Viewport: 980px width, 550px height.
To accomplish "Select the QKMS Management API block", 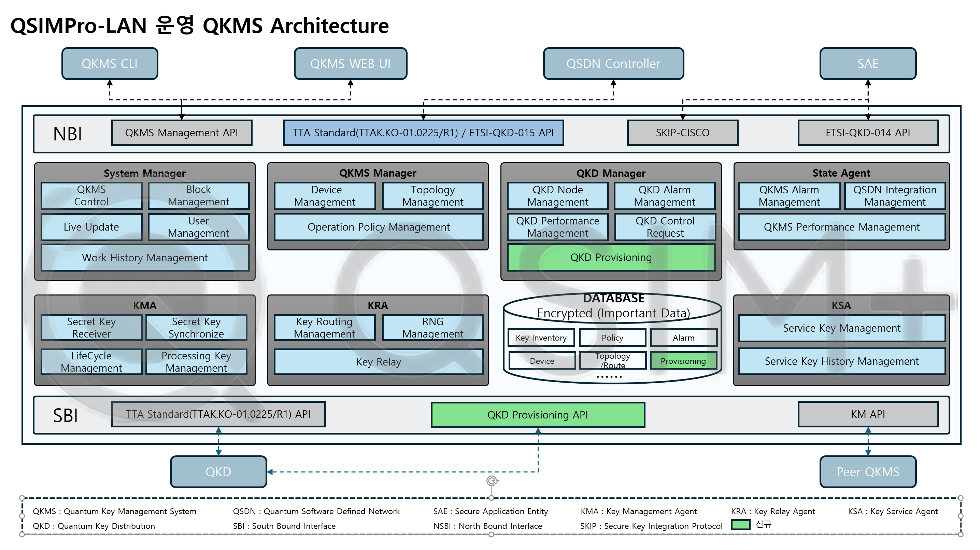I will [x=182, y=133].
